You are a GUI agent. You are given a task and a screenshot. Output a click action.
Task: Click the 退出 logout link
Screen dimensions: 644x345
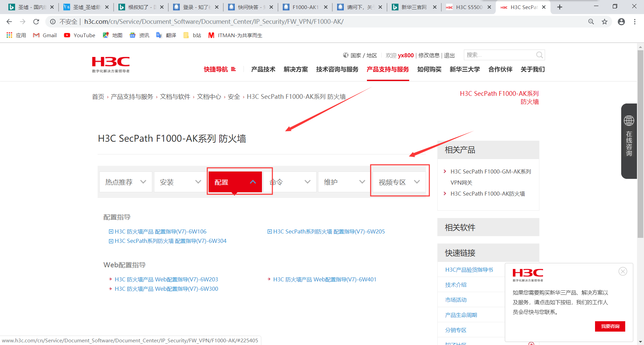(449, 55)
